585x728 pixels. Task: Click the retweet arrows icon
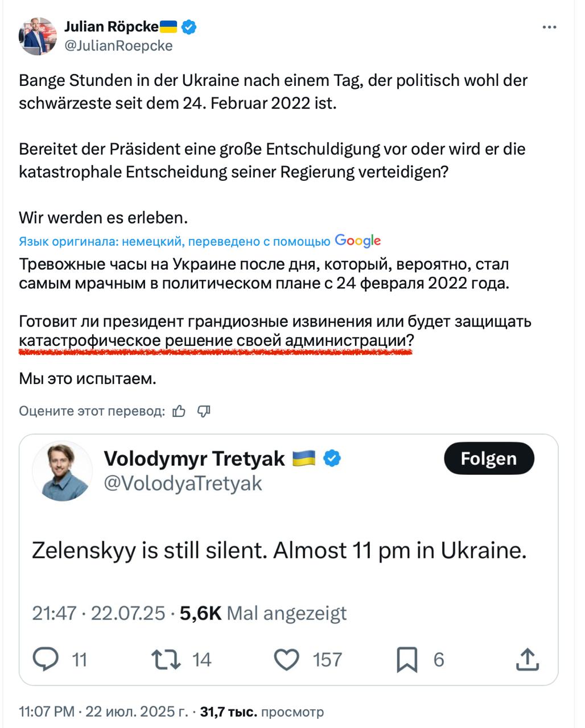coord(166,660)
